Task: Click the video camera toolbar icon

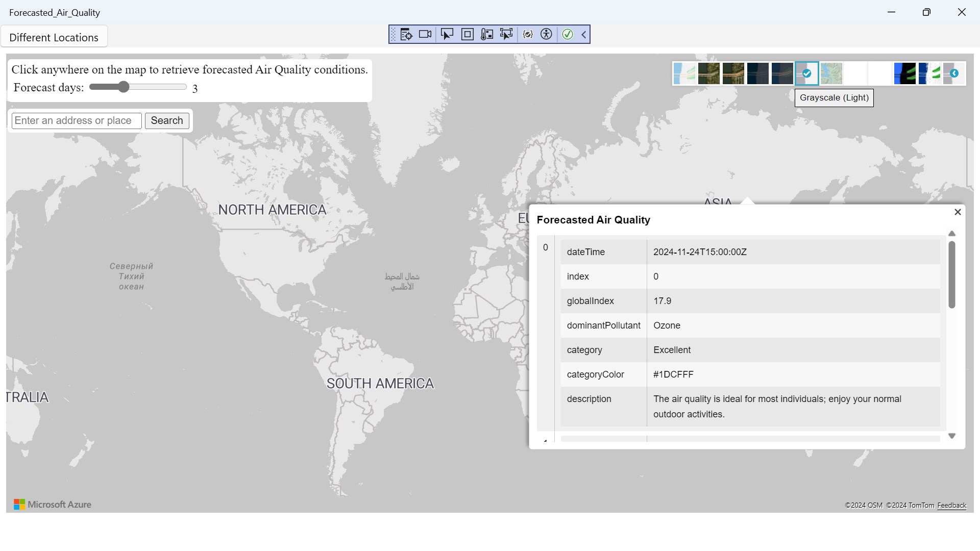Action: click(x=425, y=34)
